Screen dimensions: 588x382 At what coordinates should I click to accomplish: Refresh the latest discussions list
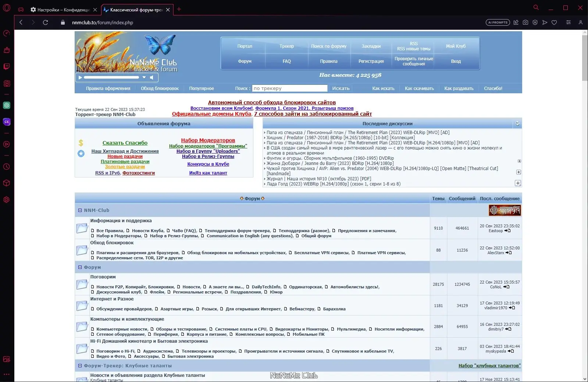517,124
